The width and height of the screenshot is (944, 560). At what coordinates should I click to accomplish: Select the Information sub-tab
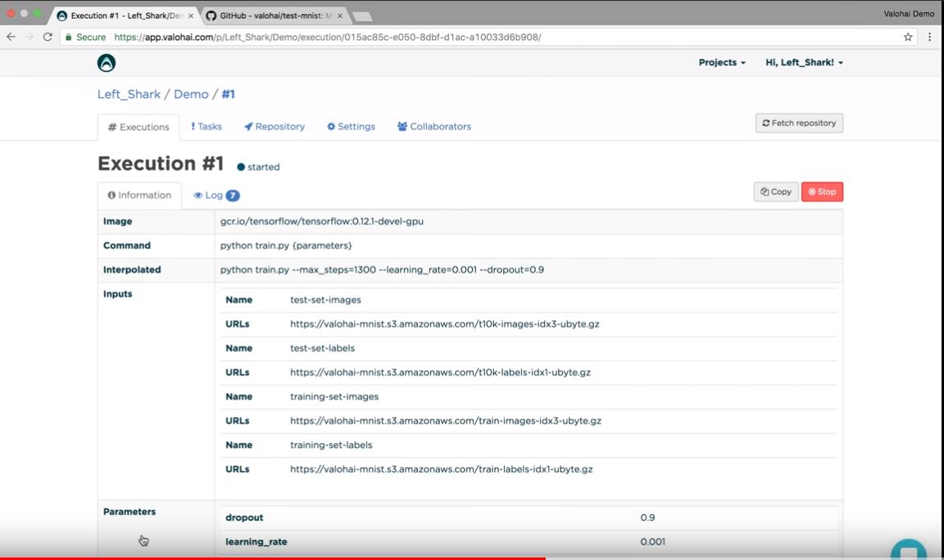click(139, 195)
